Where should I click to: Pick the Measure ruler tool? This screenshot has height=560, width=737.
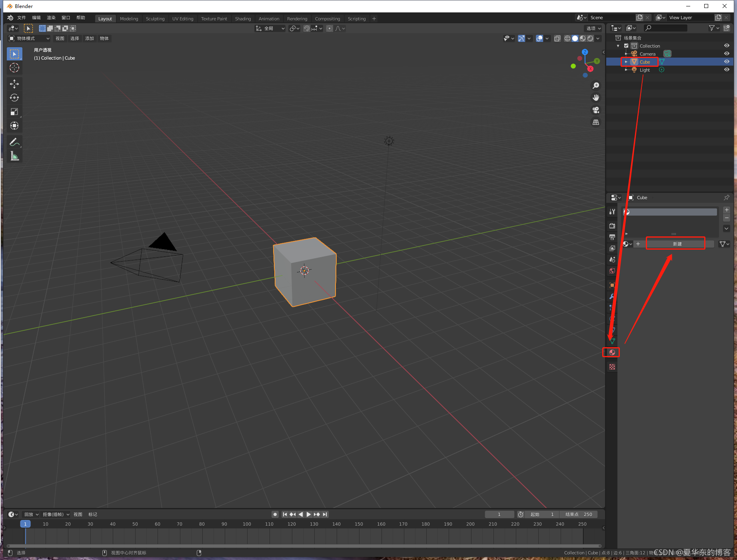(14, 156)
